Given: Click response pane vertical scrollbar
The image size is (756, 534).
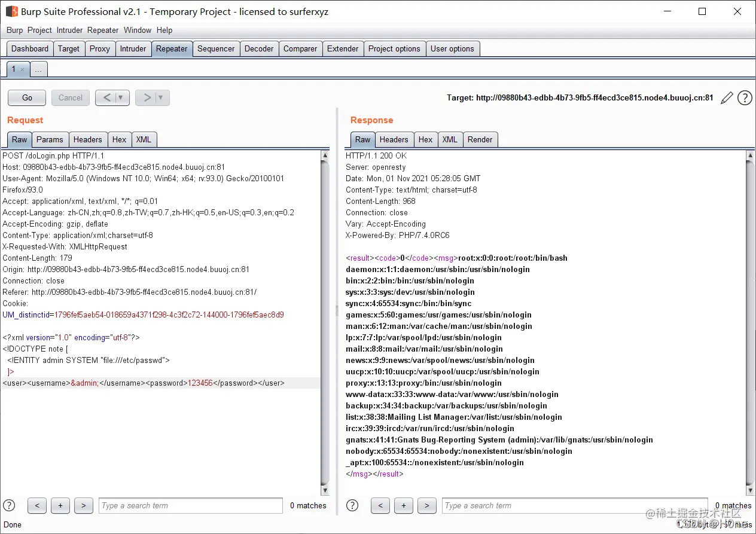Looking at the screenshot, I should pos(751,323).
